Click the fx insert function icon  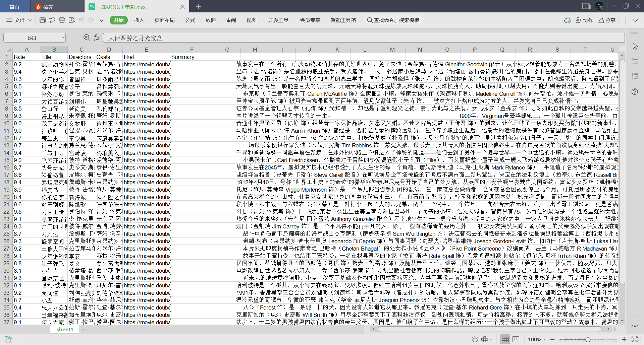click(x=97, y=38)
